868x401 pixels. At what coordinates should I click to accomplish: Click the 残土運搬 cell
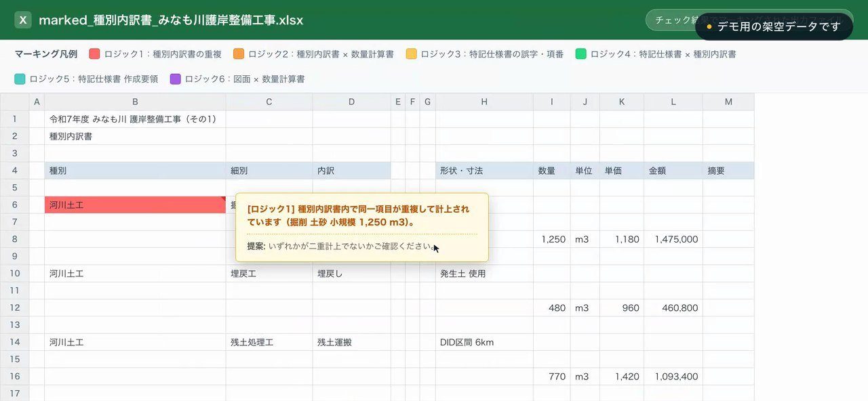[x=351, y=342]
